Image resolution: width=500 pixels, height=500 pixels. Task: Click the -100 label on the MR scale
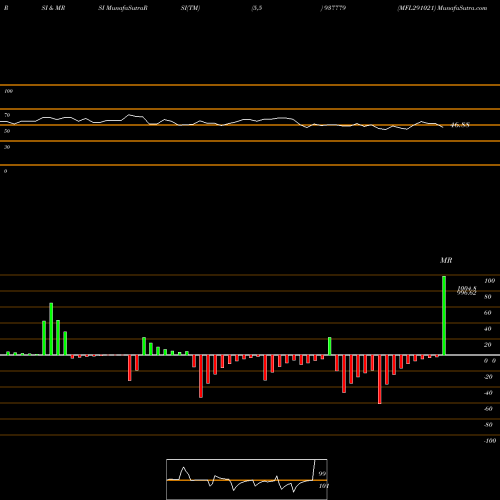click(490, 441)
